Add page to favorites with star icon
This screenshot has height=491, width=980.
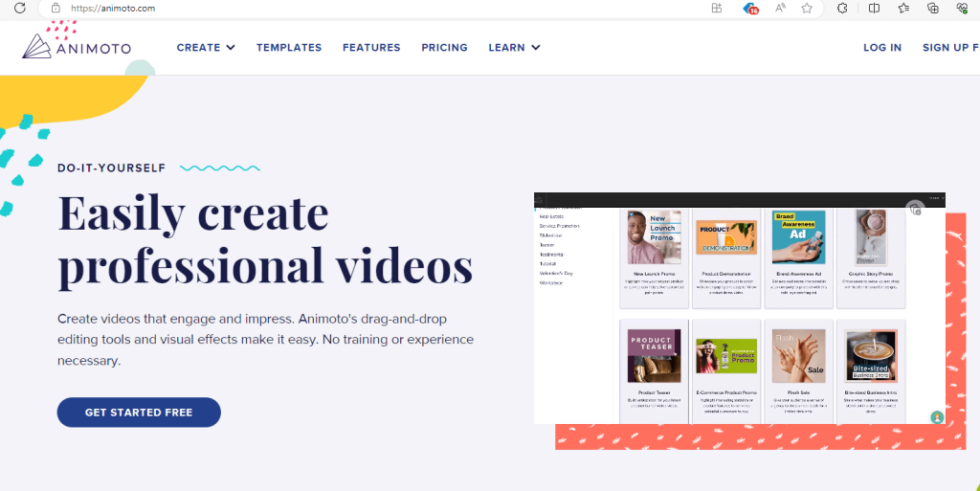[807, 8]
